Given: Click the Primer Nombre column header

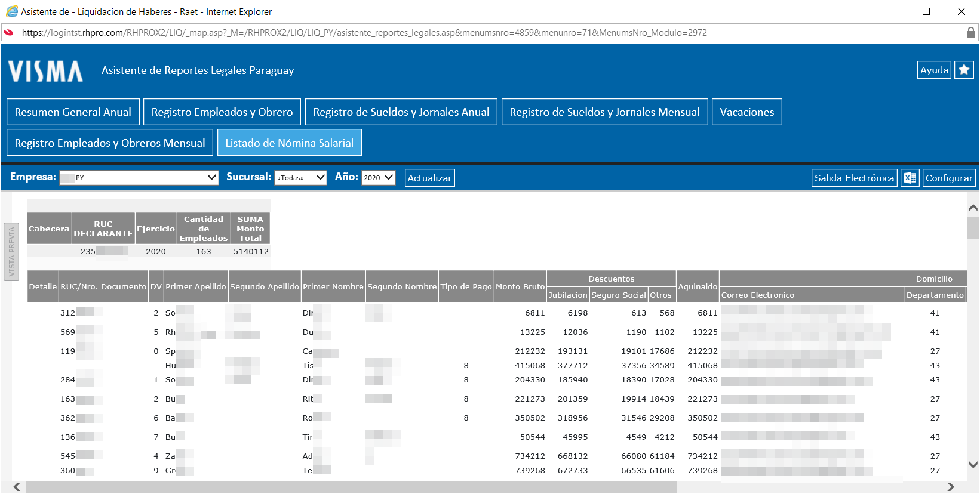Looking at the screenshot, I should (x=333, y=286).
